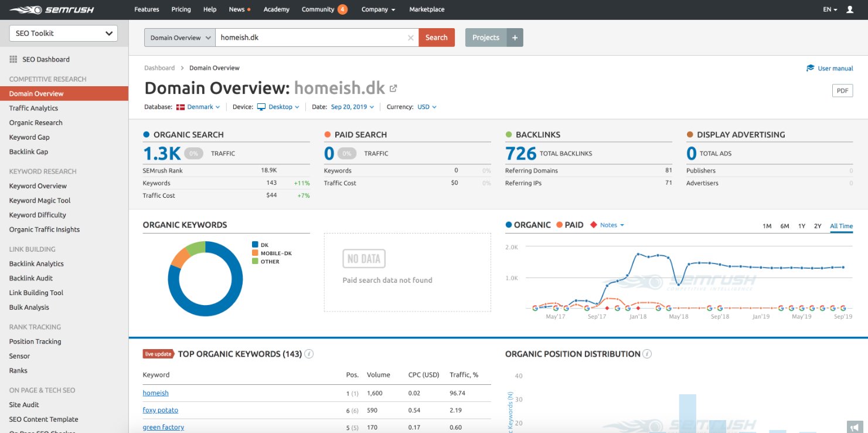Image resolution: width=868 pixels, height=433 pixels.
Task: Click the plus icon beside Projects
Action: pos(515,38)
